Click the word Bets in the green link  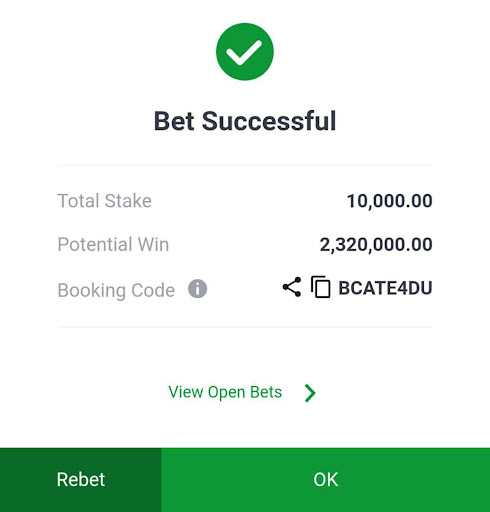(266, 392)
